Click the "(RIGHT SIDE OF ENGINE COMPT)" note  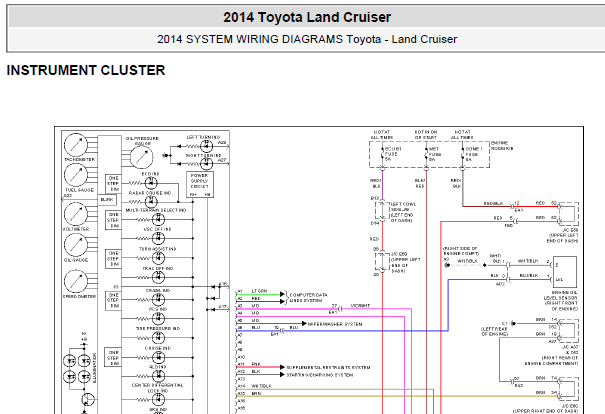point(461,251)
